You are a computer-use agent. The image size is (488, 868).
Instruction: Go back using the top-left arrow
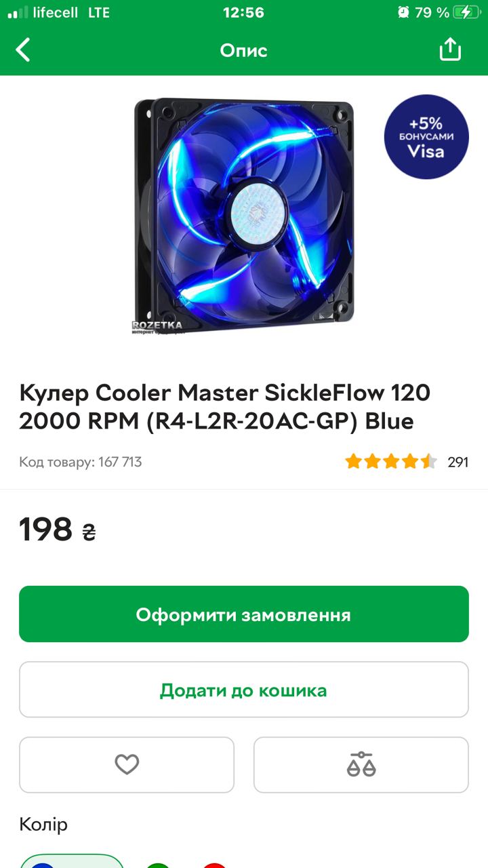click(x=23, y=50)
